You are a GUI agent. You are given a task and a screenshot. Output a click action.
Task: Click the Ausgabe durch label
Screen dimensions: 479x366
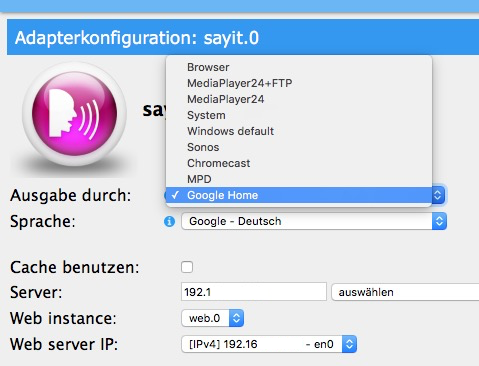(71, 195)
